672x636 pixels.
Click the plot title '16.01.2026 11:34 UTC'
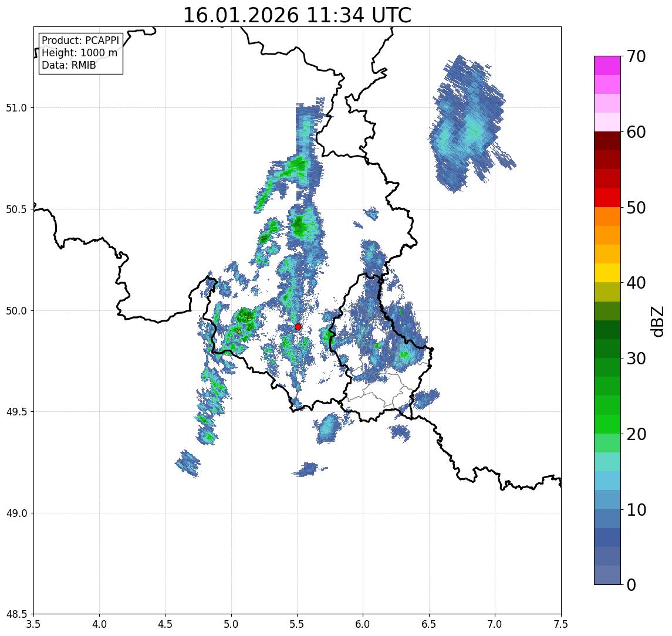click(297, 15)
